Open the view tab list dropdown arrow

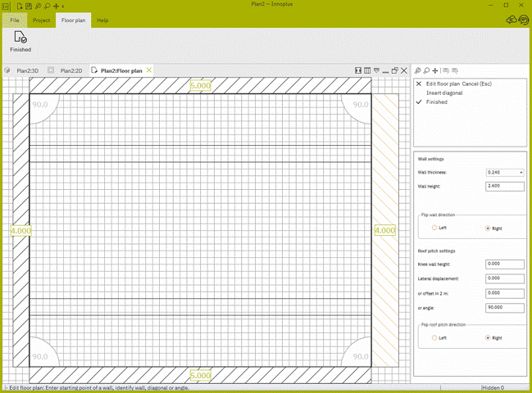(x=376, y=70)
